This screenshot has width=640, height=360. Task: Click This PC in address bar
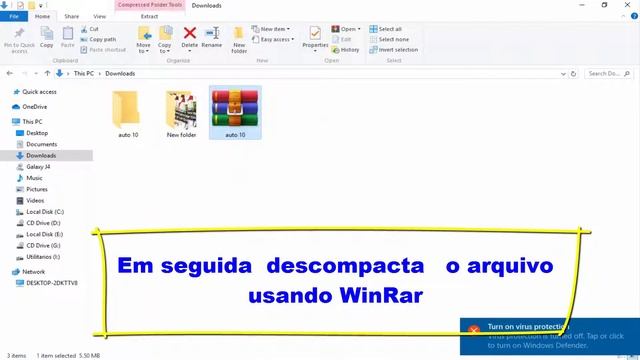click(84, 73)
